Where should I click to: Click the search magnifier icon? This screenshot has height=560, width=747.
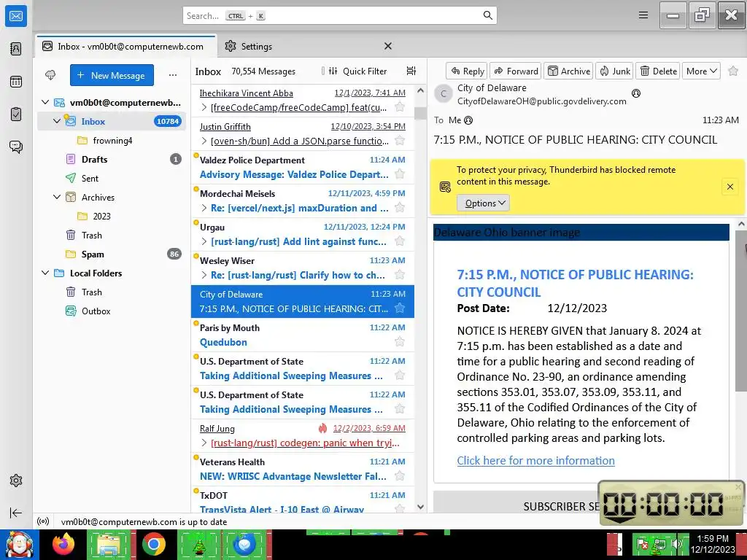pos(487,15)
